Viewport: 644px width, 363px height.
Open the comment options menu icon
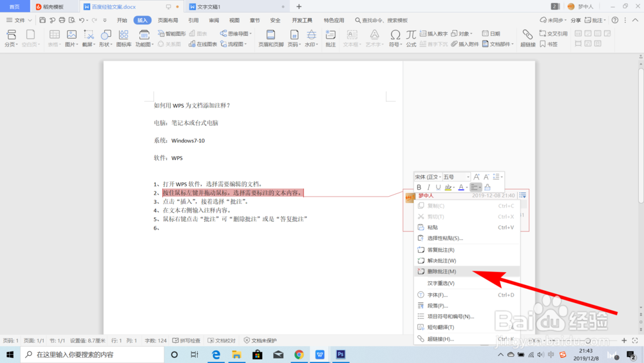(522, 195)
